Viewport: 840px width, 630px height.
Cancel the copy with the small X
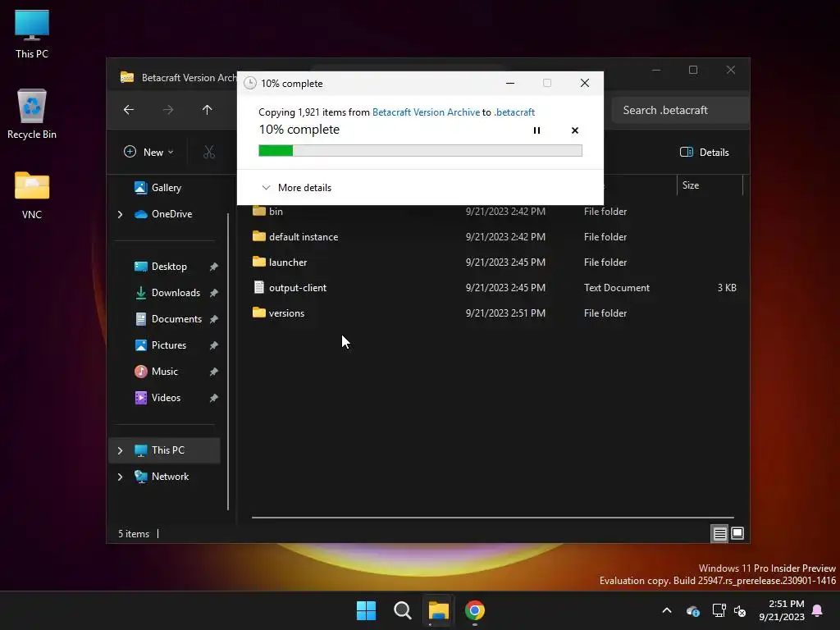(575, 130)
